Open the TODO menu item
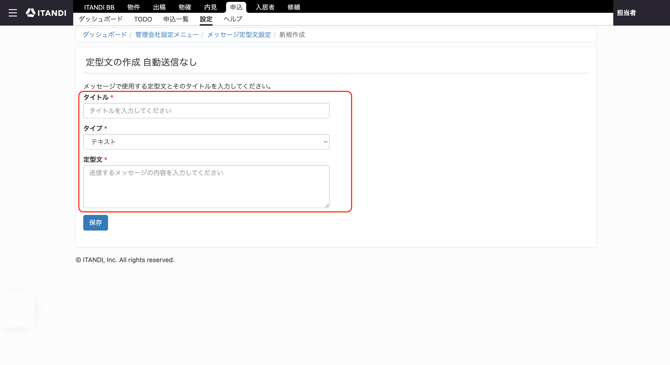This screenshot has height=365, width=670. [143, 19]
